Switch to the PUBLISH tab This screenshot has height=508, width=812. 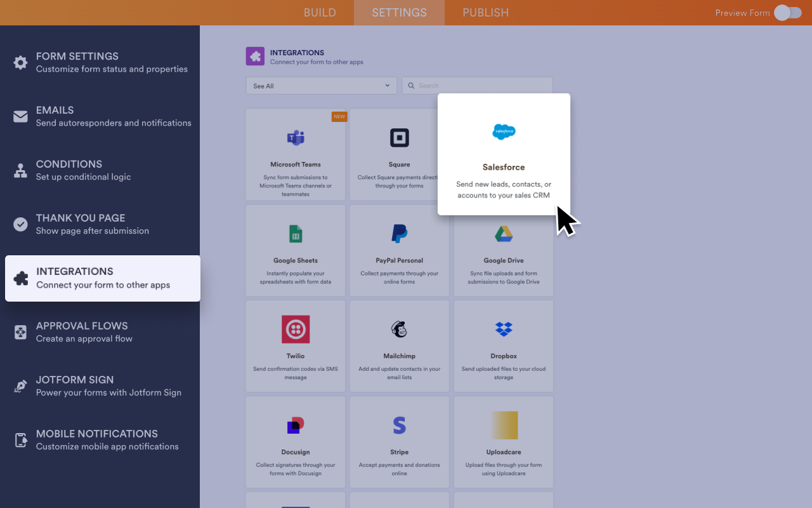485,12
